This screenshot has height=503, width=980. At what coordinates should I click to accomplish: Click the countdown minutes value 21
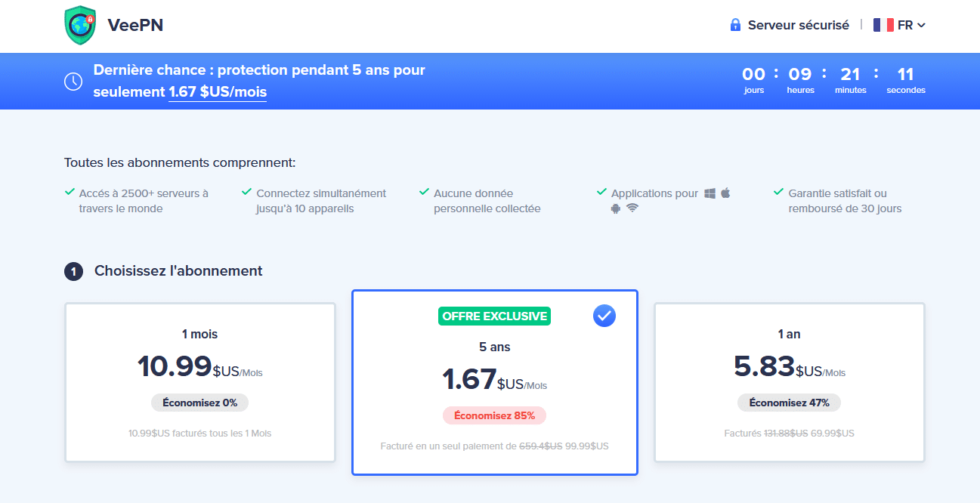click(851, 74)
